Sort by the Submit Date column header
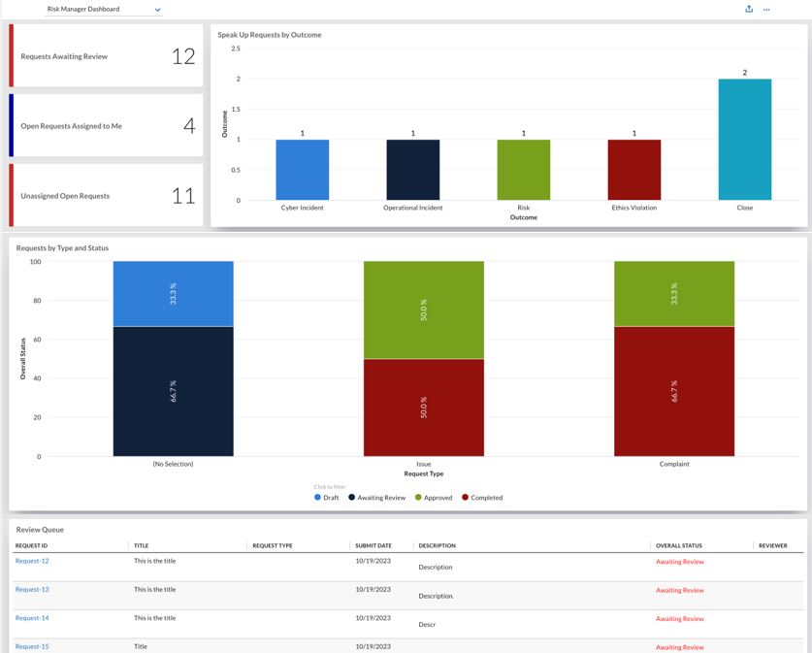812x653 pixels. tap(374, 545)
